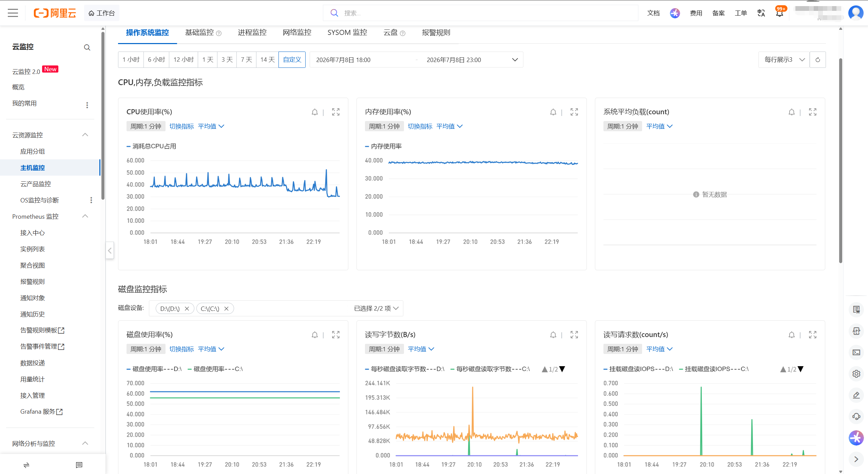Toggle the 消耗总CPU占用 legend series
Screen dimensions: 868x474
coord(151,146)
